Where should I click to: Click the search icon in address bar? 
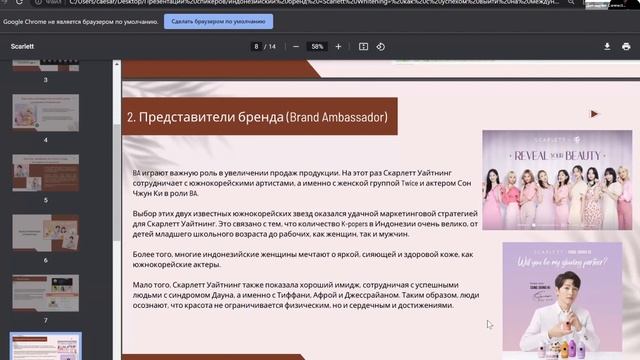pyautogui.click(x=571, y=2)
